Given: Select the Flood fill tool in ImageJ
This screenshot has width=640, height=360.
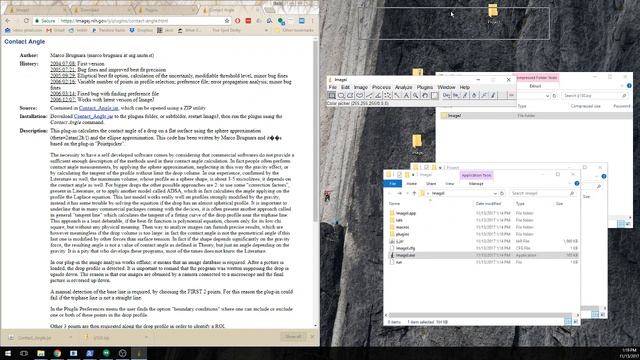Looking at the screenshot, I should click(x=474, y=96).
